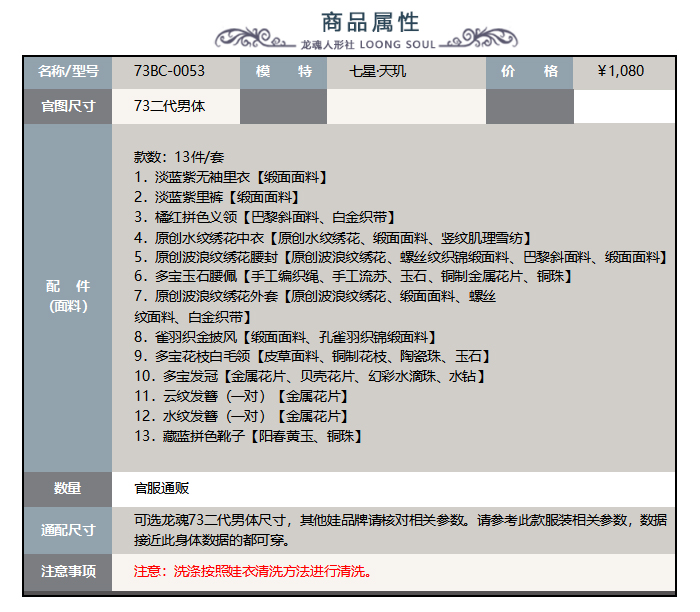Select the price ¥1,080
The height and width of the screenshot is (612, 700).
click(x=621, y=71)
